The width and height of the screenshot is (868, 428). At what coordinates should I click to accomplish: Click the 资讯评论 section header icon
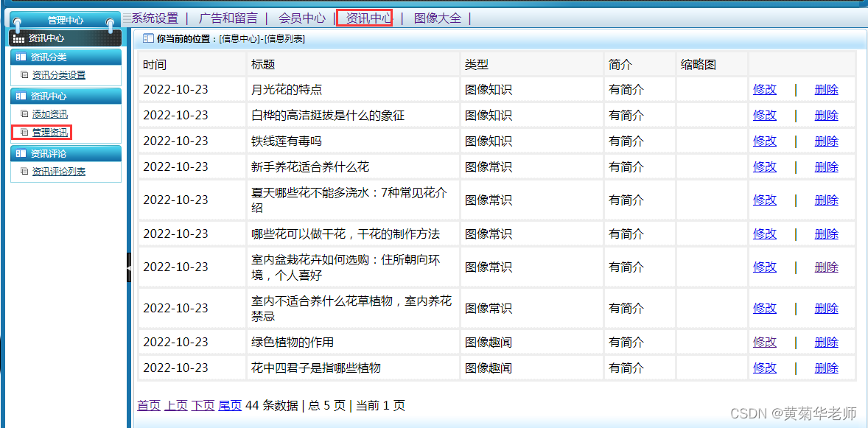pyautogui.click(x=21, y=153)
